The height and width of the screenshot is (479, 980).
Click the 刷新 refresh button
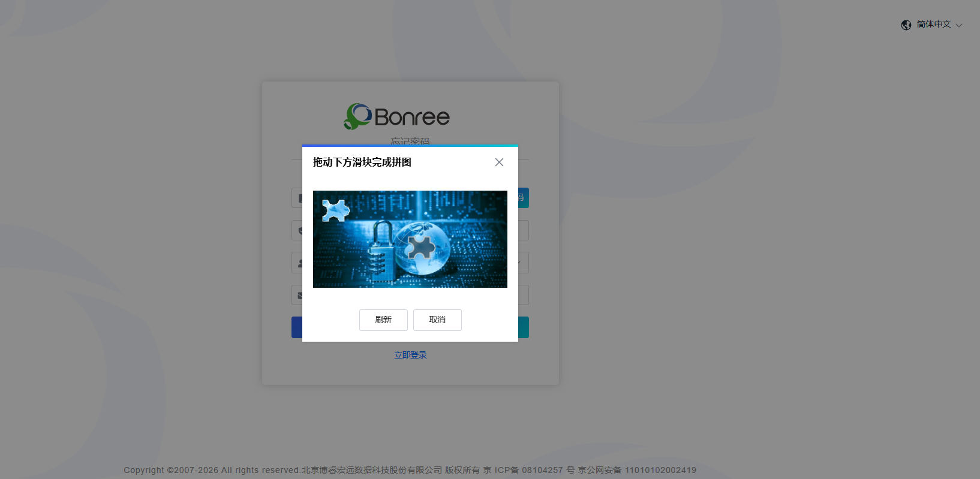[383, 320]
